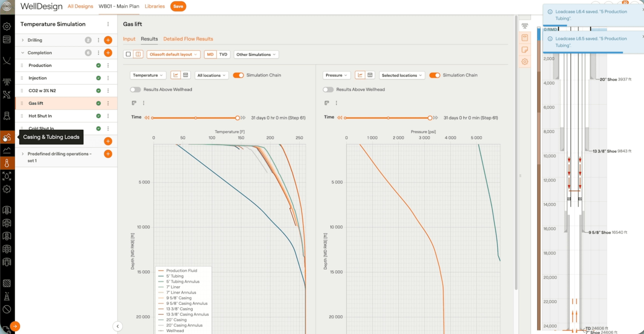This screenshot has width=644, height=334.
Task: Click the gear settings icon in right panel
Action: click(524, 61)
